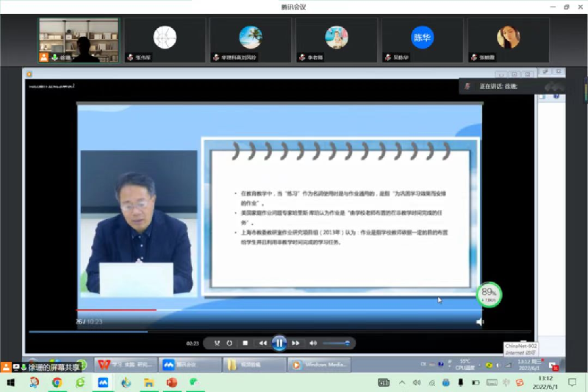Open WeChat from the taskbar
The image size is (588, 392).
pyautogui.click(x=194, y=382)
